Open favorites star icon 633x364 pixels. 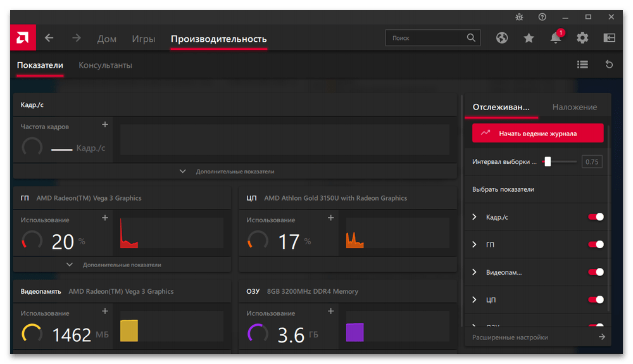tap(529, 38)
